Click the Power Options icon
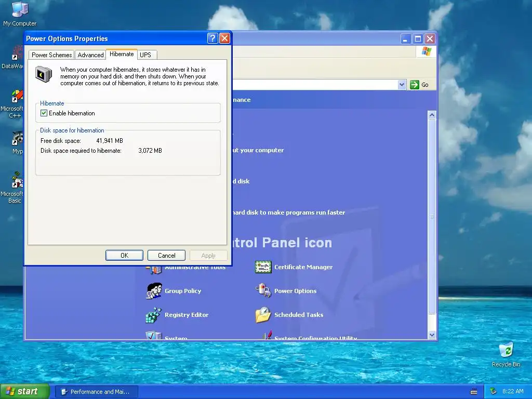Screen dimensions: 532x399 [x=263, y=291]
